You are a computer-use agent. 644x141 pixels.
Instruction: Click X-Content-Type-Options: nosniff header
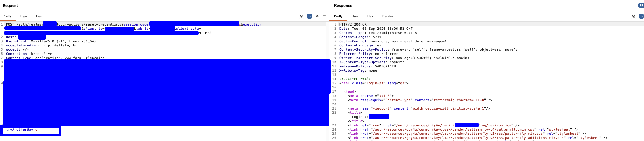click(x=372, y=62)
